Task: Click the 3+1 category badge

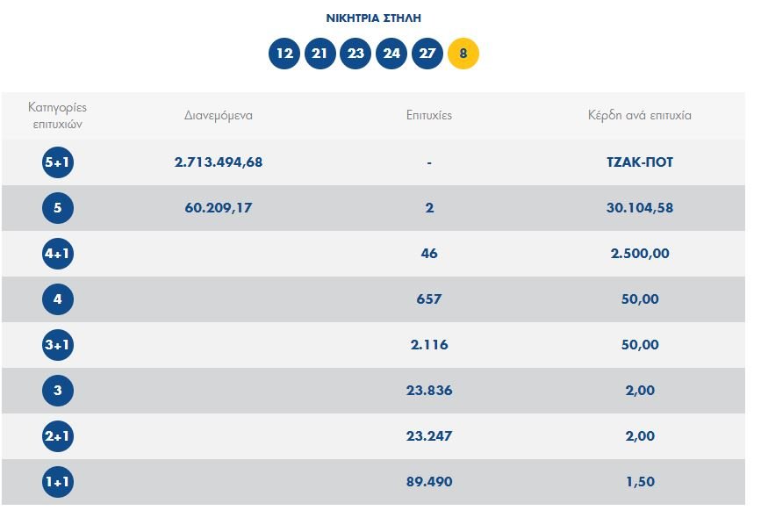Action: click(x=58, y=345)
